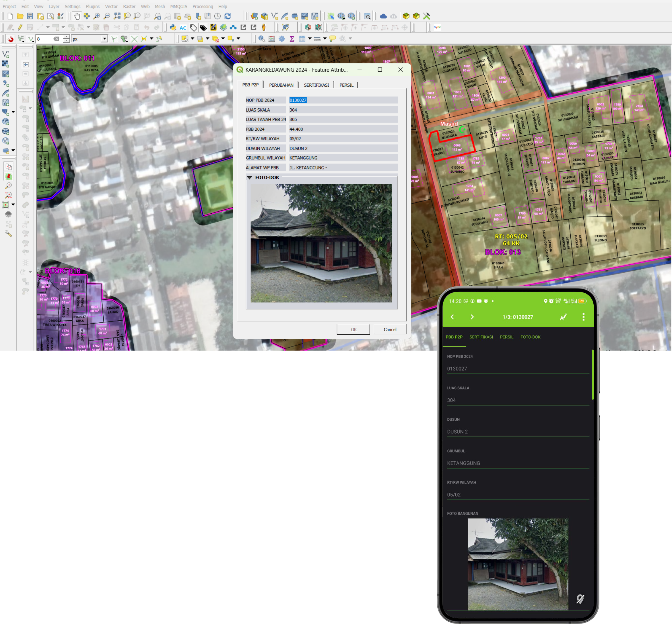672x624 pixels.
Task: Select the Identify Features tool
Action: (261, 38)
